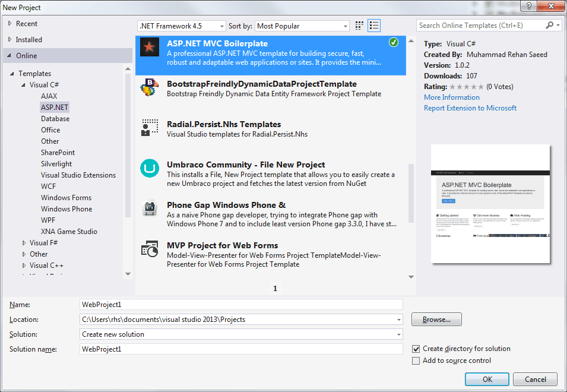Click the ASP.NET MVC Boilerplate preview thumbnail
Viewport: 567px width, 392px height.
(x=491, y=204)
